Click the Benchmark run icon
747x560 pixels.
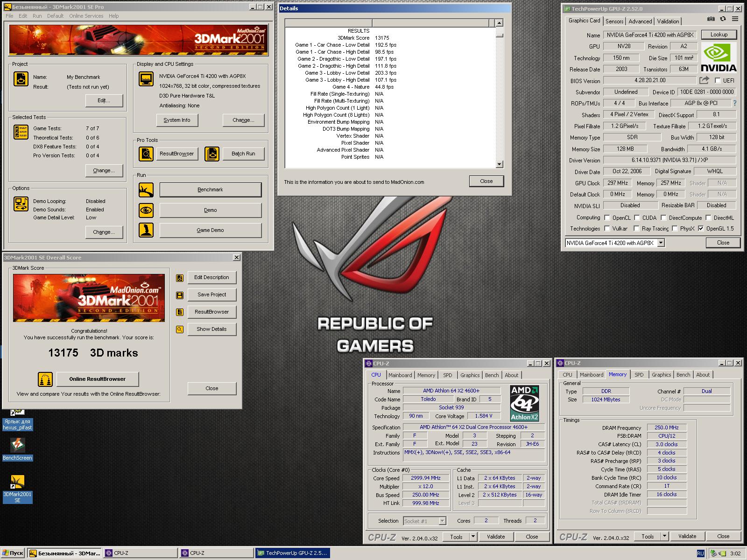[x=146, y=190]
